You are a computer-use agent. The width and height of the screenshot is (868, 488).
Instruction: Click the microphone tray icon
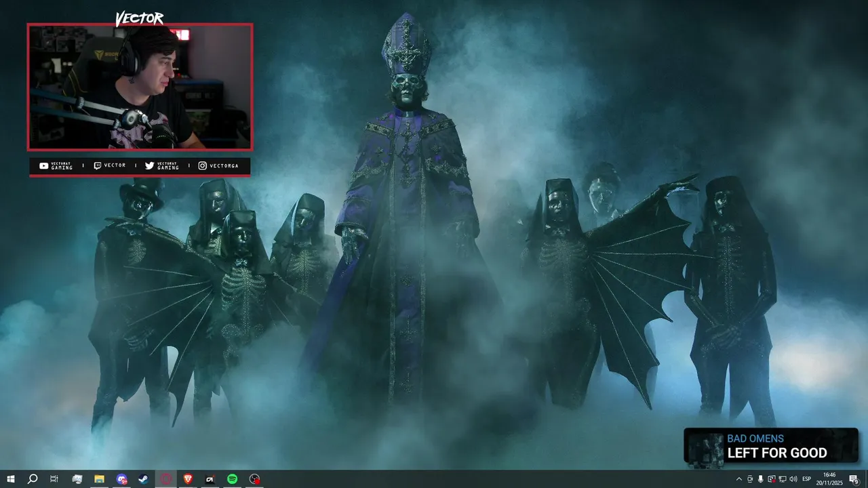(760, 479)
